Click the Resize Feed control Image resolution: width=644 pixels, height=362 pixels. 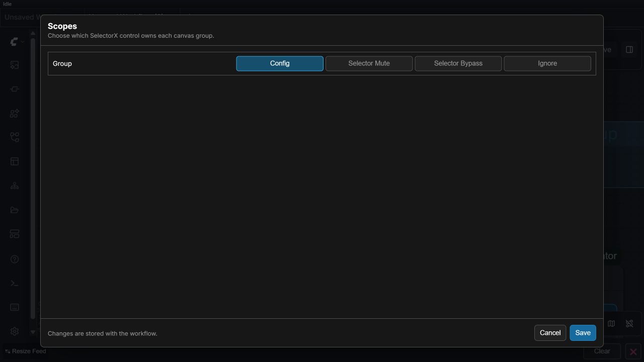(x=26, y=351)
